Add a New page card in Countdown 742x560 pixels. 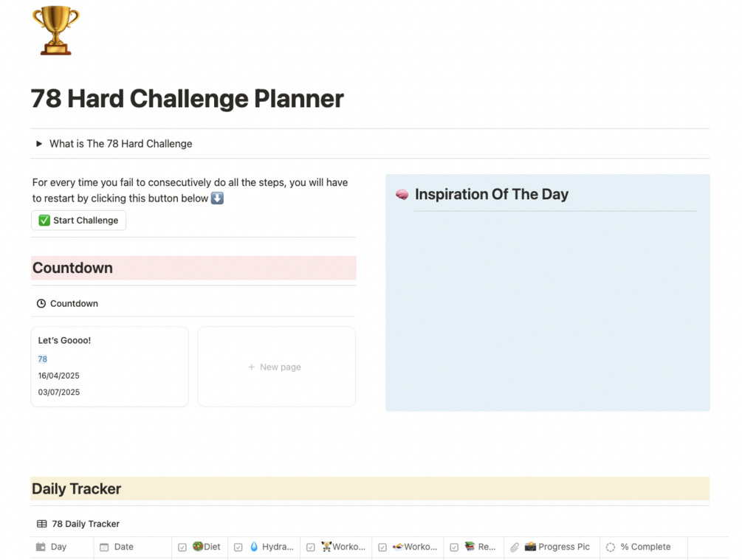coord(276,367)
